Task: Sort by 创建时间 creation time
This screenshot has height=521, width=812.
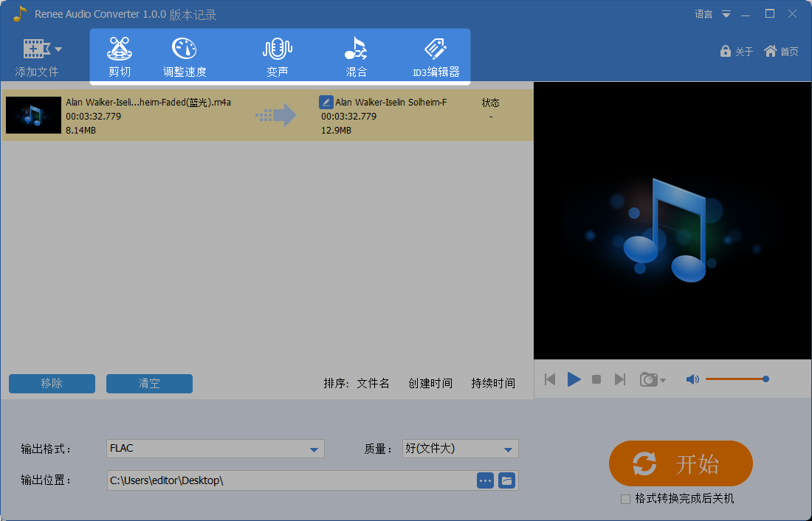Action: click(x=430, y=383)
